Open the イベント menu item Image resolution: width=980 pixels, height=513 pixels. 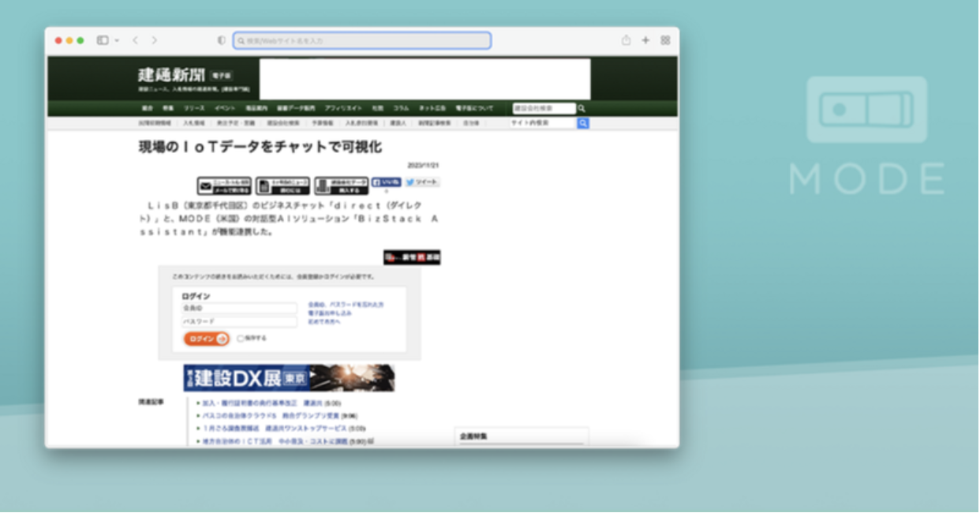tap(225, 108)
